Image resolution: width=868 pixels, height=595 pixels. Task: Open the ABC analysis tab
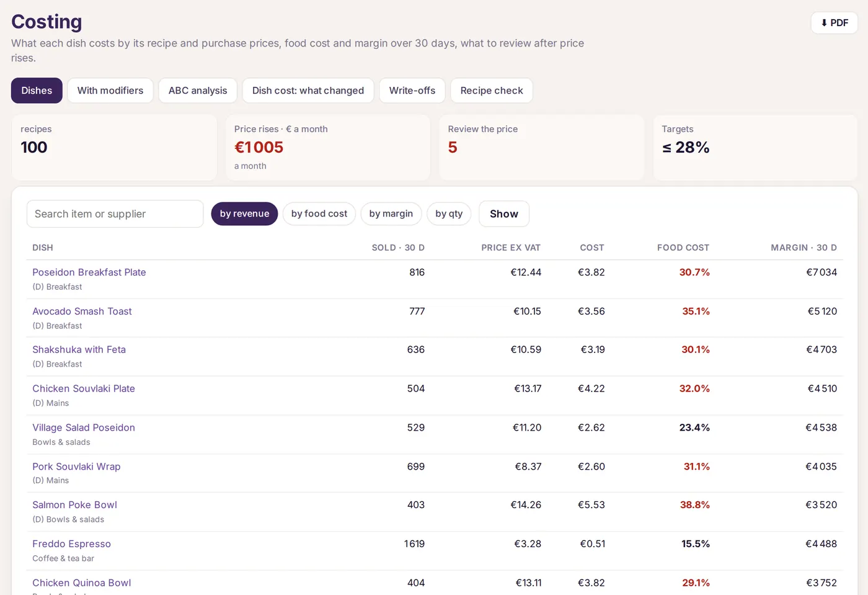pos(198,91)
